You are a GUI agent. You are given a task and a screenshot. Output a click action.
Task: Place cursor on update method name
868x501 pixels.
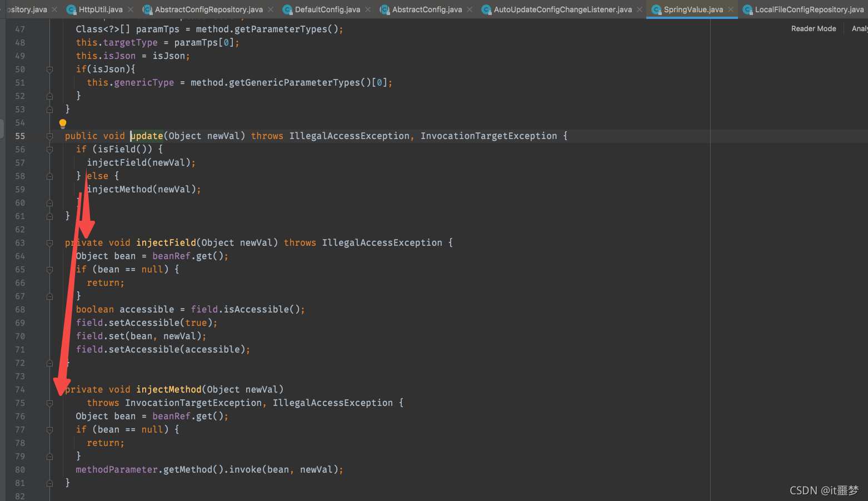pyautogui.click(x=147, y=136)
